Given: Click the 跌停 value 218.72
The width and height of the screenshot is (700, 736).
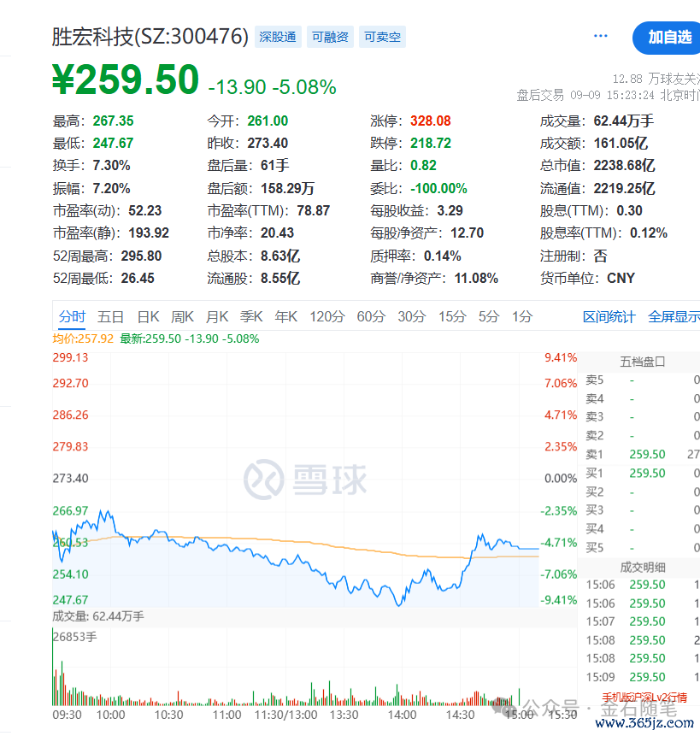Looking at the screenshot, I should click(x=430, y=143).
